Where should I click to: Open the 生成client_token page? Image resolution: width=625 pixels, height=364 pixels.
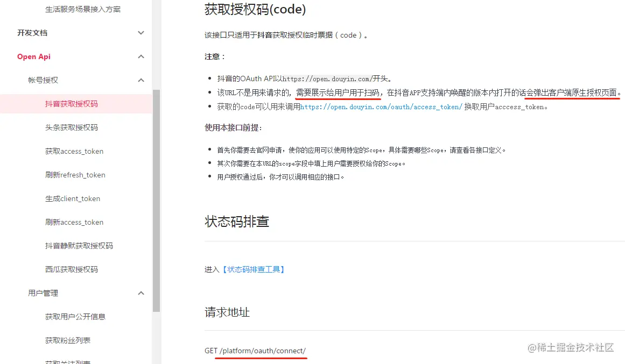point(72,198)
